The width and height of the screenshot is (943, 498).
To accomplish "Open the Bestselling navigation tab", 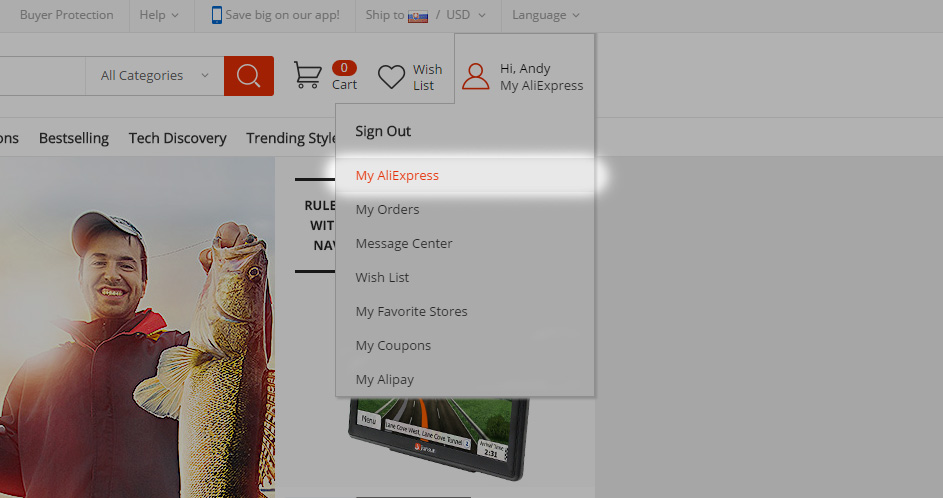I will pyautogui.click(x=73, y=138).
